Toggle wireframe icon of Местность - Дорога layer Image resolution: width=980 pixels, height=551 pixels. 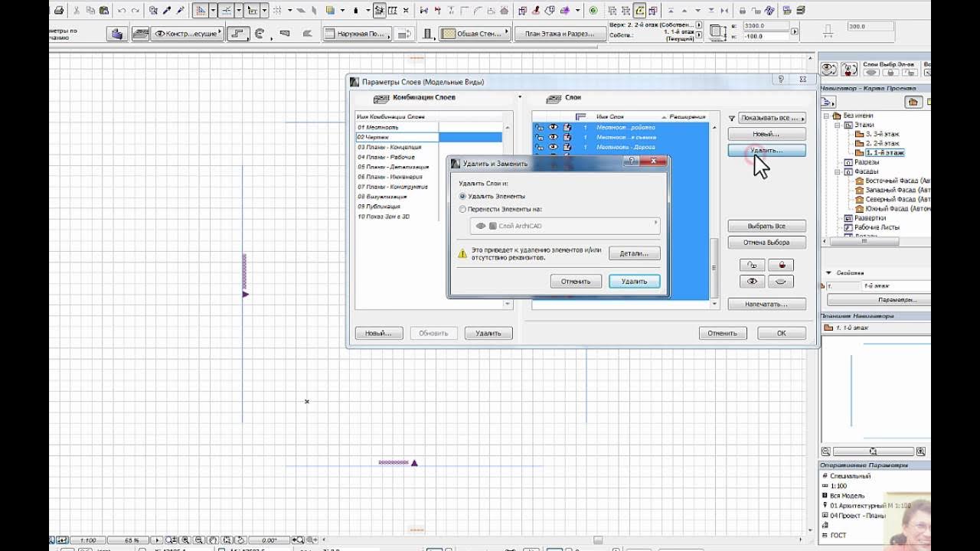(567, 147)
